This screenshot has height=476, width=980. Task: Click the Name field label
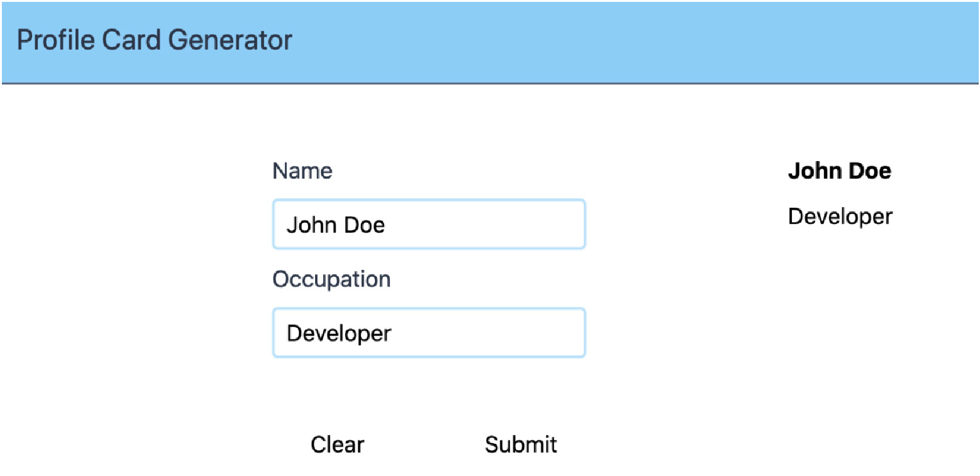pyautogui.click(x=303, y=171)
